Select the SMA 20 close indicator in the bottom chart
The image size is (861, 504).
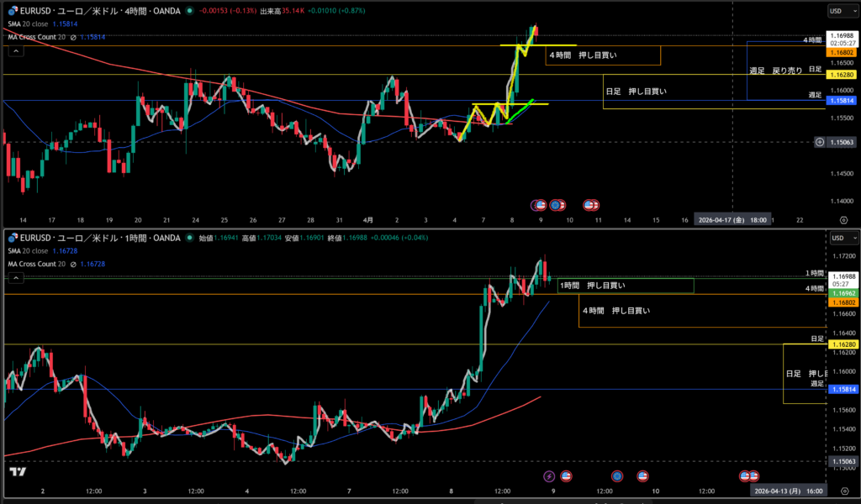coord(34,250)
